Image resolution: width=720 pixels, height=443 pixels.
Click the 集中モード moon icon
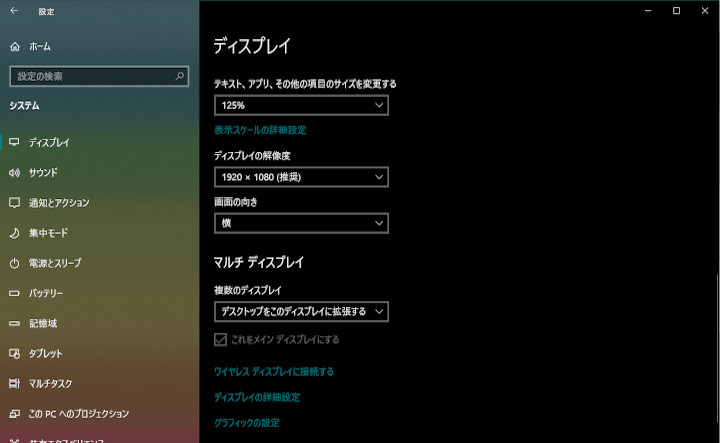click(x=14, y=233)
